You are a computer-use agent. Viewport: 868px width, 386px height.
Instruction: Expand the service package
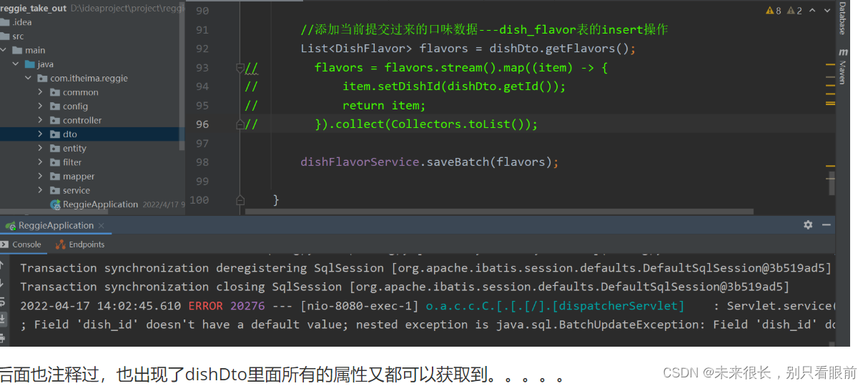click(41, 190)
